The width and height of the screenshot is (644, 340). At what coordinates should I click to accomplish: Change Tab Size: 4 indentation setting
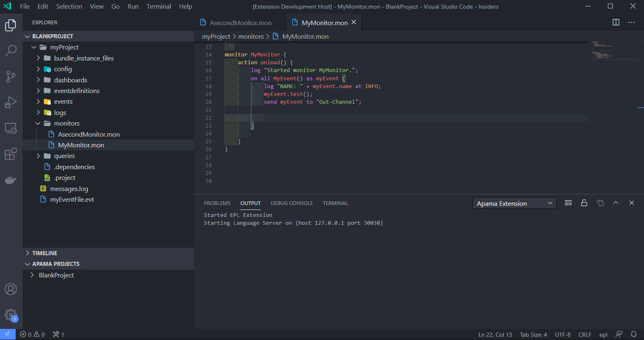point(534,334)
